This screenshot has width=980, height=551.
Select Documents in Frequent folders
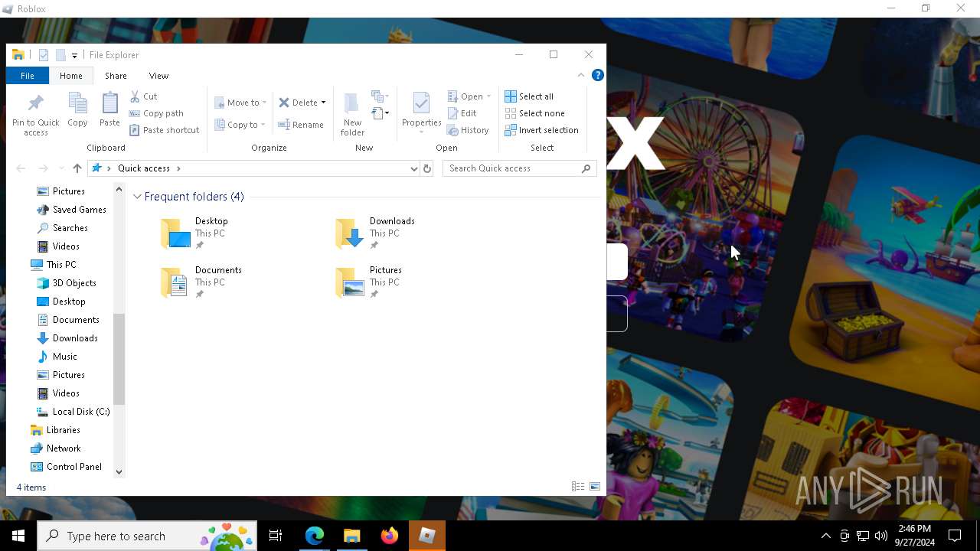click(201, 282)
